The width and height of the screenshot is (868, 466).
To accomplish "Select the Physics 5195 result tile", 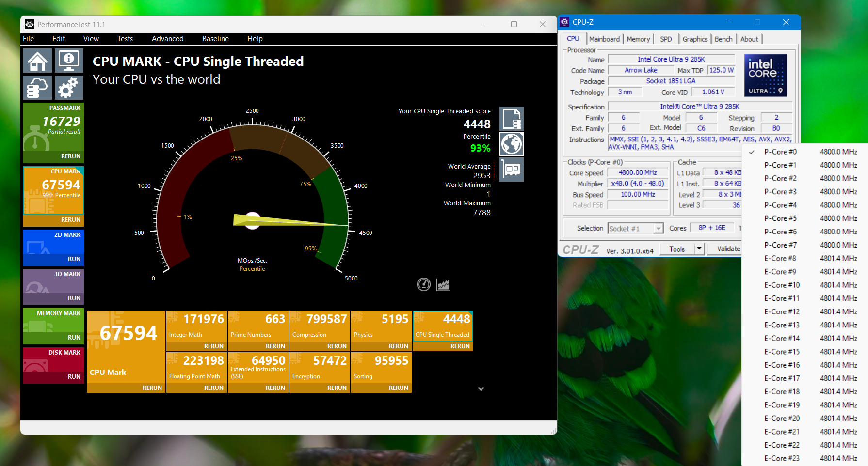I will tap(381, 326).
